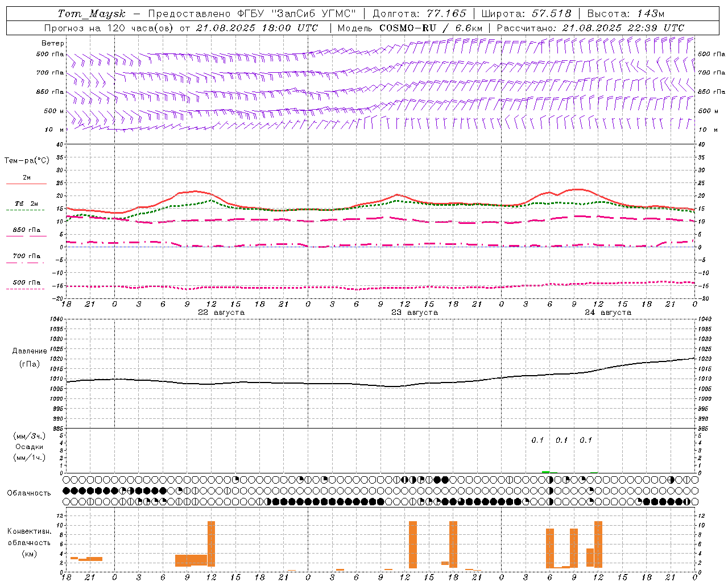This screenshot has width=728, height=582.
Task: Click the Td 2м dew point legend label
Action: tap(27, 203)
